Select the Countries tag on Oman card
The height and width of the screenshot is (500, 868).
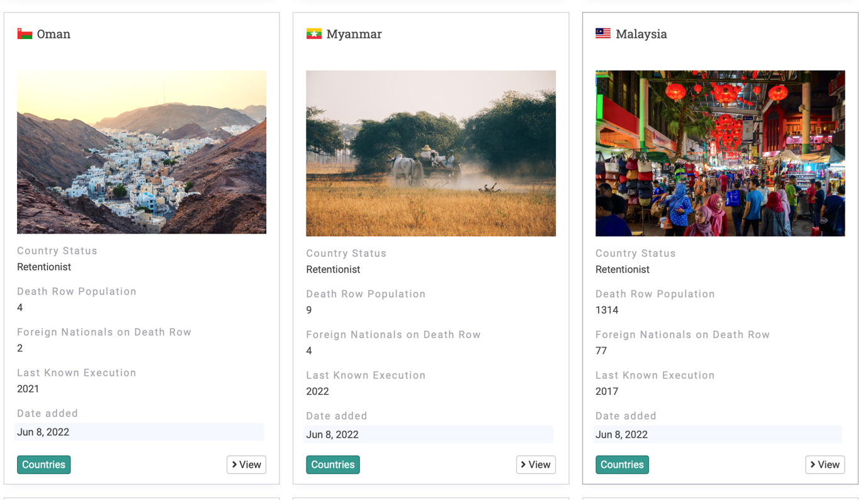click(43, 465)
